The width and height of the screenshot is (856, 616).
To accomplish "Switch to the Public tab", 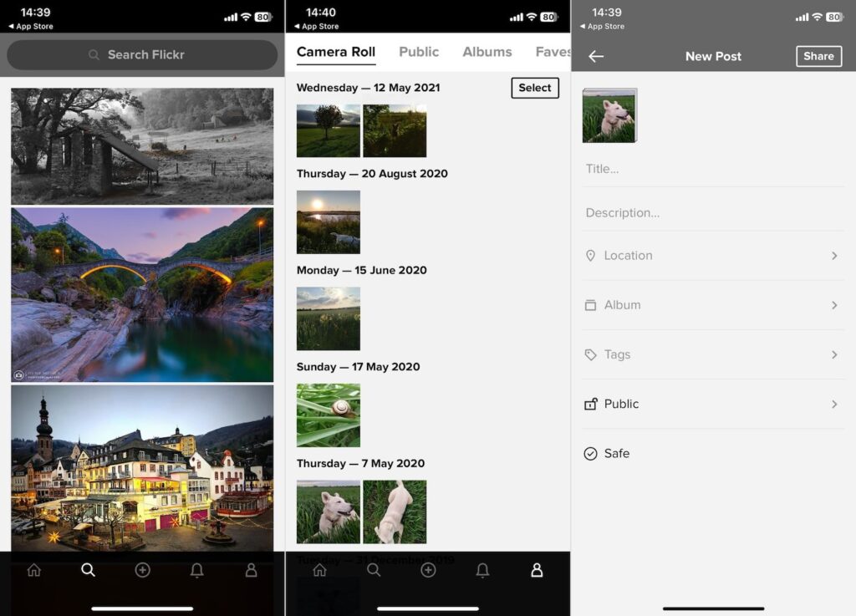I will pyautogui.click(x=418, y=52).
